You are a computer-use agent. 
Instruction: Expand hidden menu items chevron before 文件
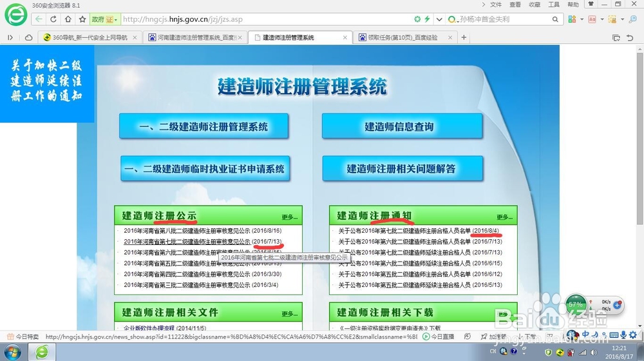pos(484,5)
